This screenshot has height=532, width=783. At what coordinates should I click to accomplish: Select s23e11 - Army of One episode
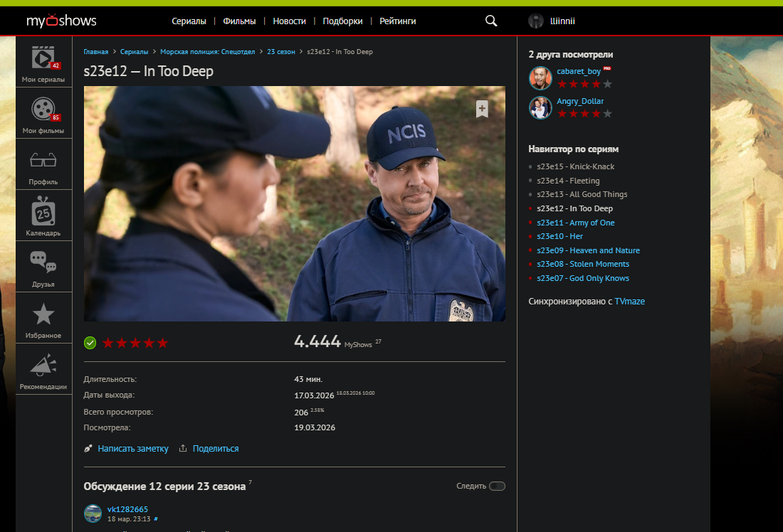pyautogui.click(x=575, y=223)
